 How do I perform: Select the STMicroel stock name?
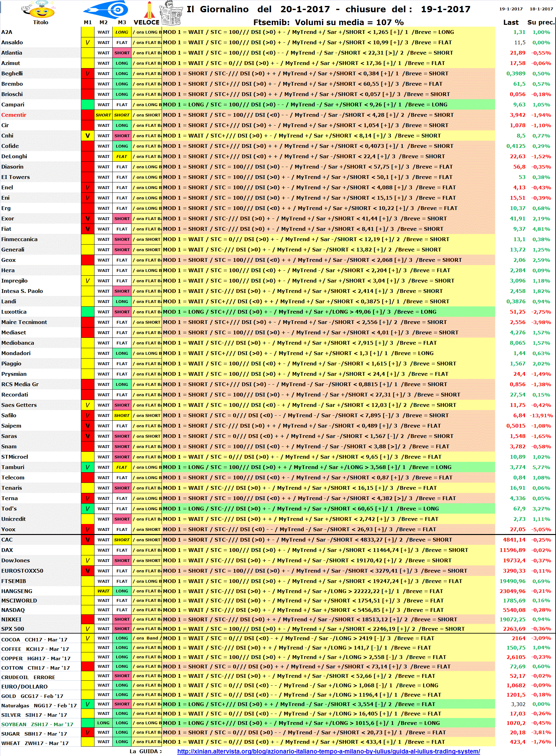14,456
